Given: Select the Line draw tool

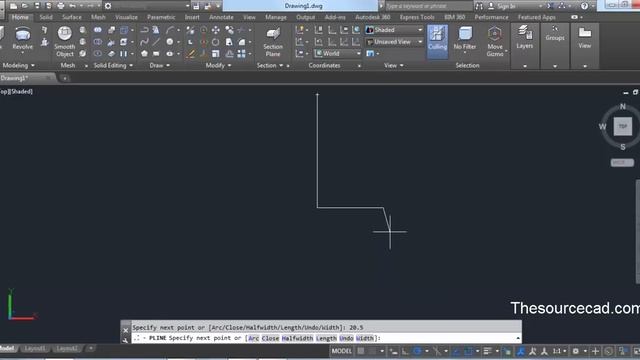Looking at the screenshot, I should [x=156, y=42].
